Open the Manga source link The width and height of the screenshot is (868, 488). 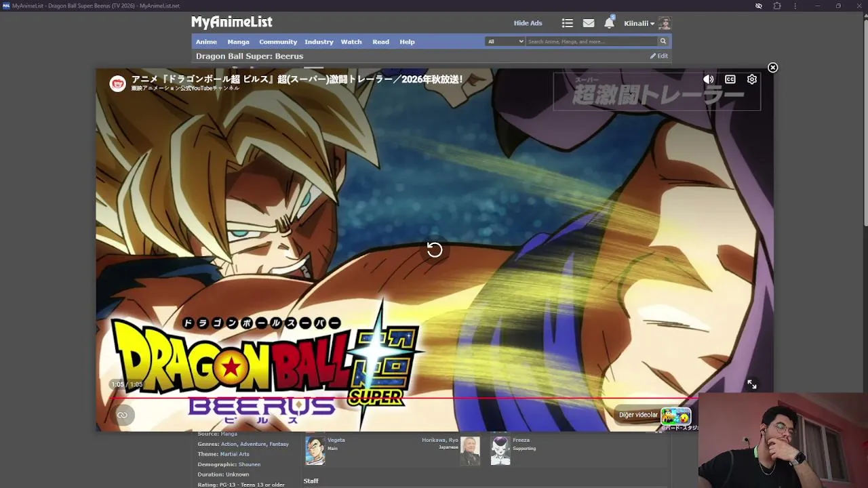click(229, 434)
